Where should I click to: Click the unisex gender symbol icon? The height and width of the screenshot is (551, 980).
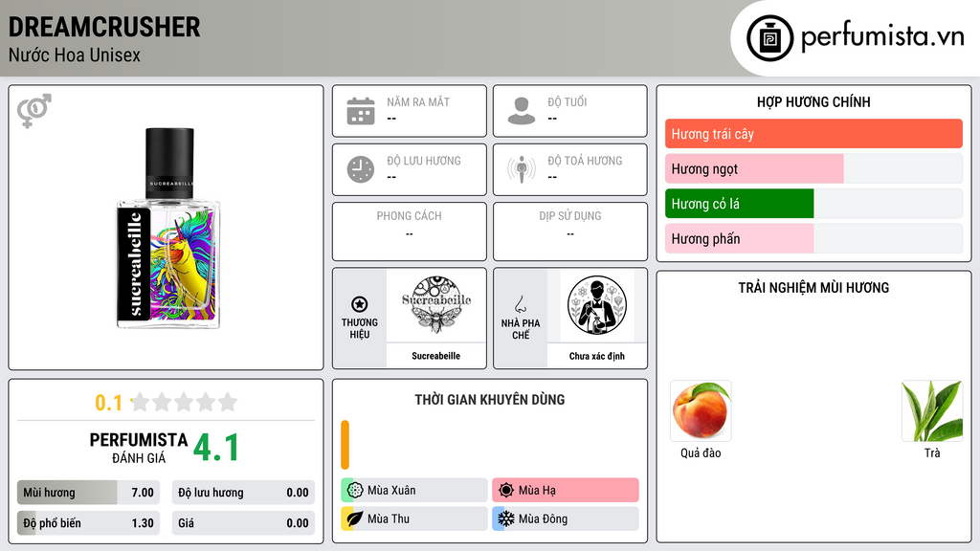(33, 111)
